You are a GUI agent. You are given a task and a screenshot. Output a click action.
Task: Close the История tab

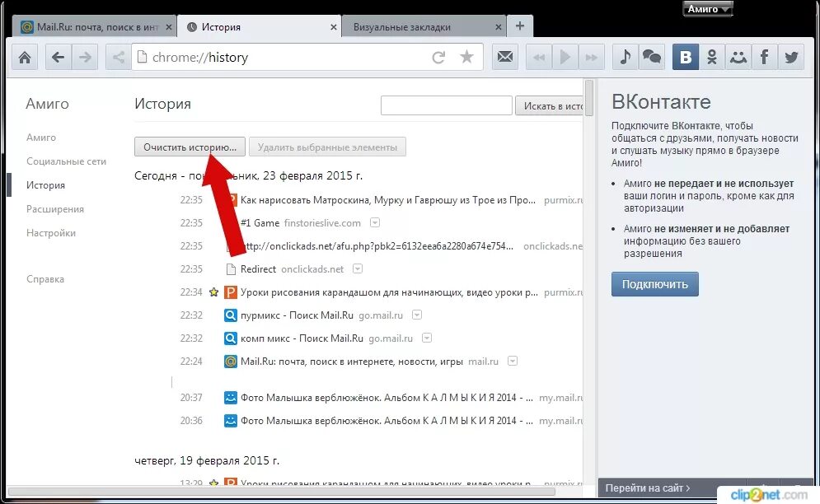coord(334,27)
